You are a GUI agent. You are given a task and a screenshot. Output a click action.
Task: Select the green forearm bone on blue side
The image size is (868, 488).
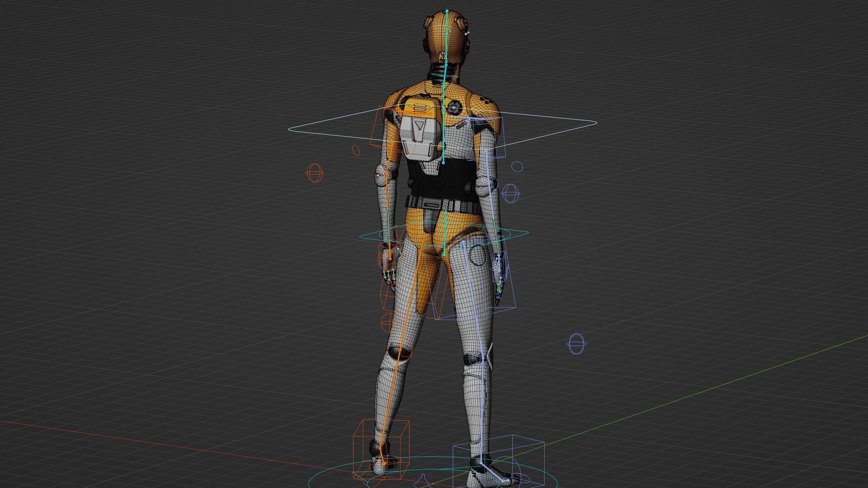click(497, 237)
